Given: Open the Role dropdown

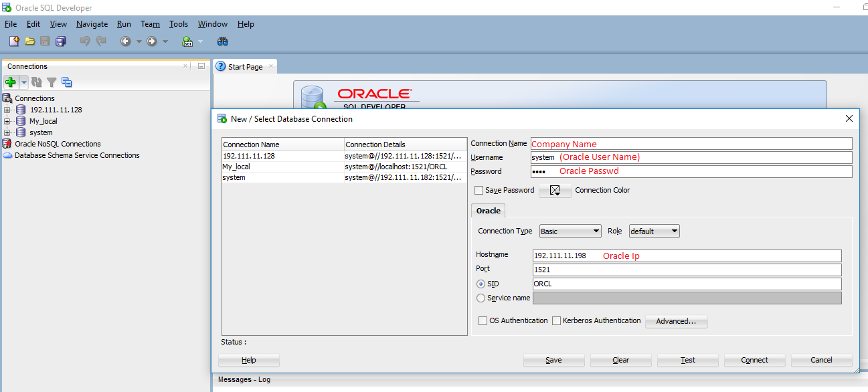Looking at the screenshot, I should (x=654, y=231).
